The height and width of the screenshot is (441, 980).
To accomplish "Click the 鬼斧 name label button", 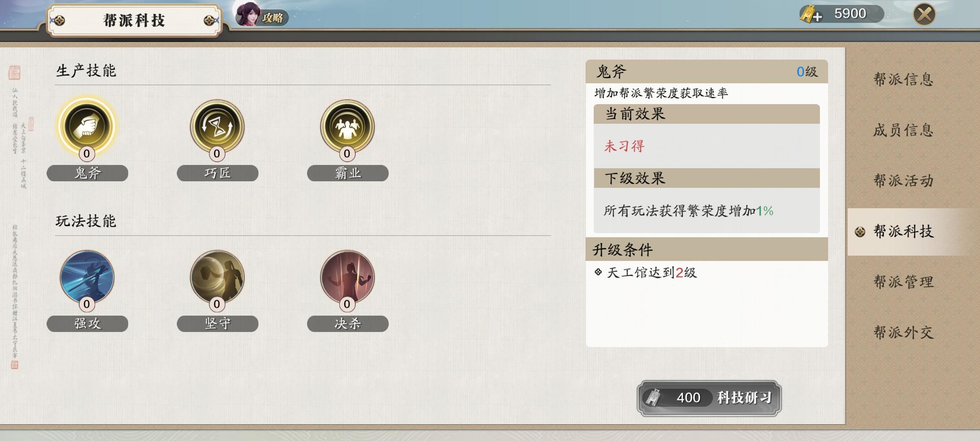I will pos(87,173).
